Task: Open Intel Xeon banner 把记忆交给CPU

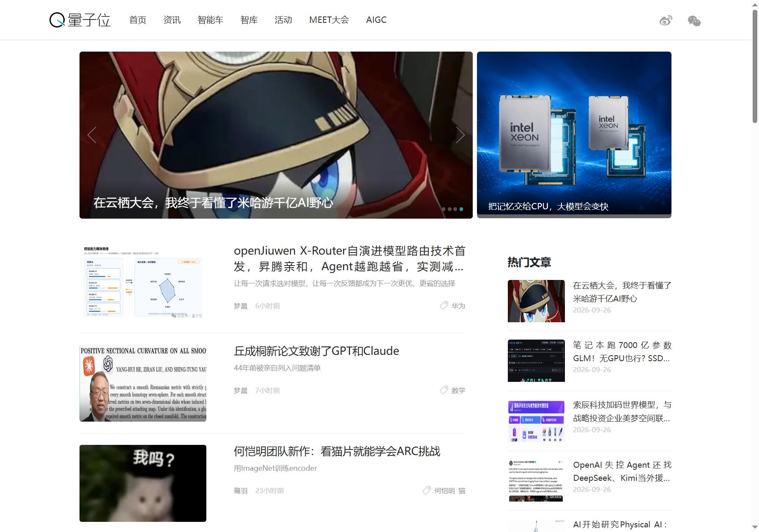Action: [x=574, y=135]
